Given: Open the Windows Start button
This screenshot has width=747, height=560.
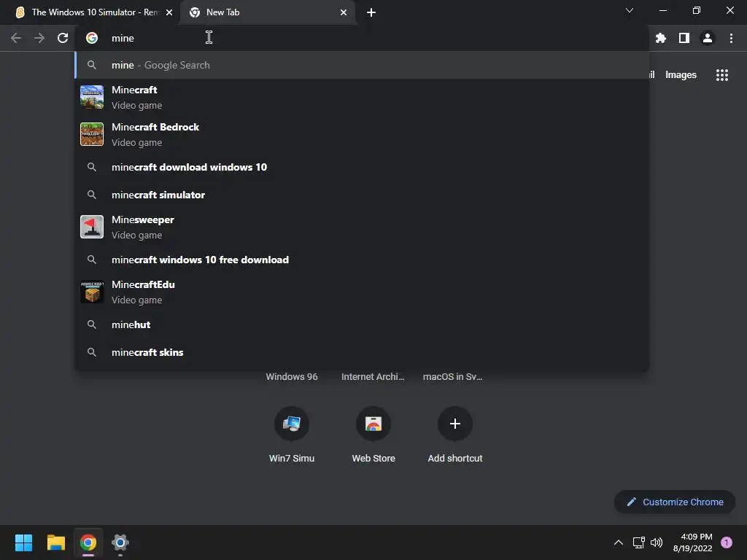Looking at the screenshot, I should [23, 542].
